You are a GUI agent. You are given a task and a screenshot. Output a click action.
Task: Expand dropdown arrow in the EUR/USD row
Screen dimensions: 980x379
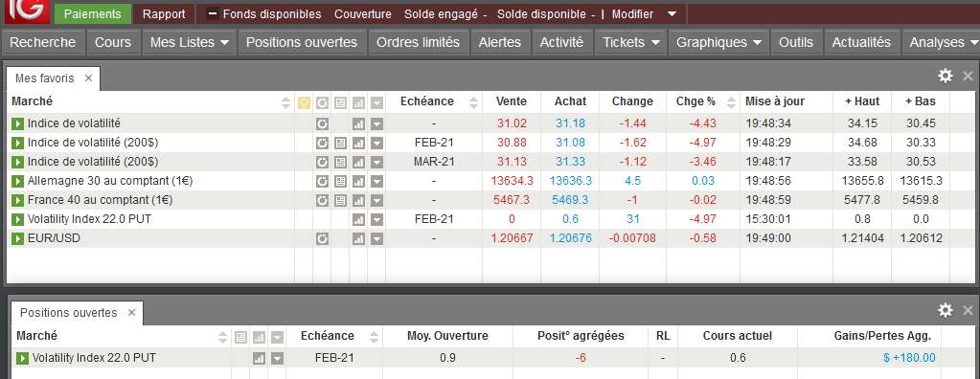coord(376,238)
